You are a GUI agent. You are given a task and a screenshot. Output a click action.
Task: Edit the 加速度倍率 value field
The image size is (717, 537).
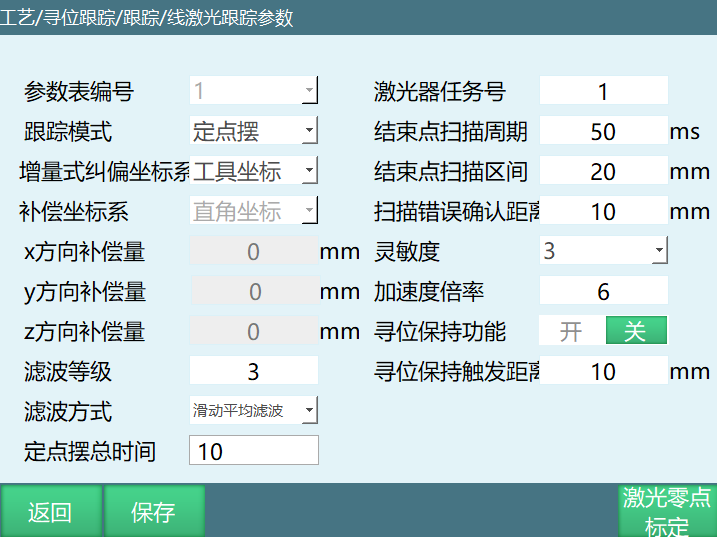(603, 291)
